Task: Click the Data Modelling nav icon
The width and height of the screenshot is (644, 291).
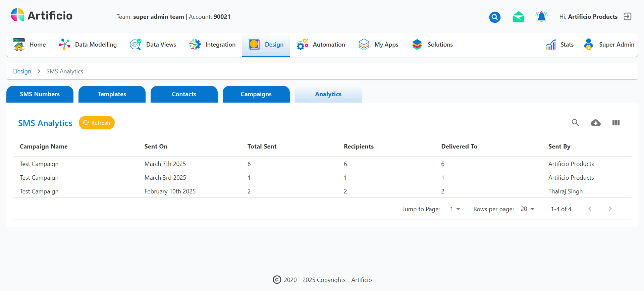Action: pyautogui.click(x=64, y=45)
